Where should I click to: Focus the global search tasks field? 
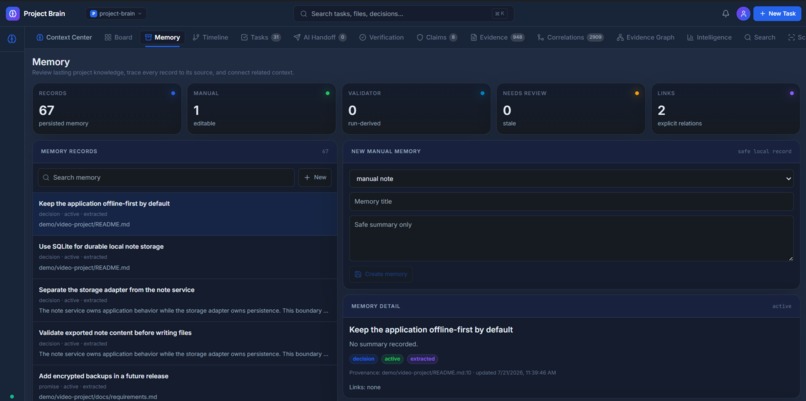click(x=404, y=14)
